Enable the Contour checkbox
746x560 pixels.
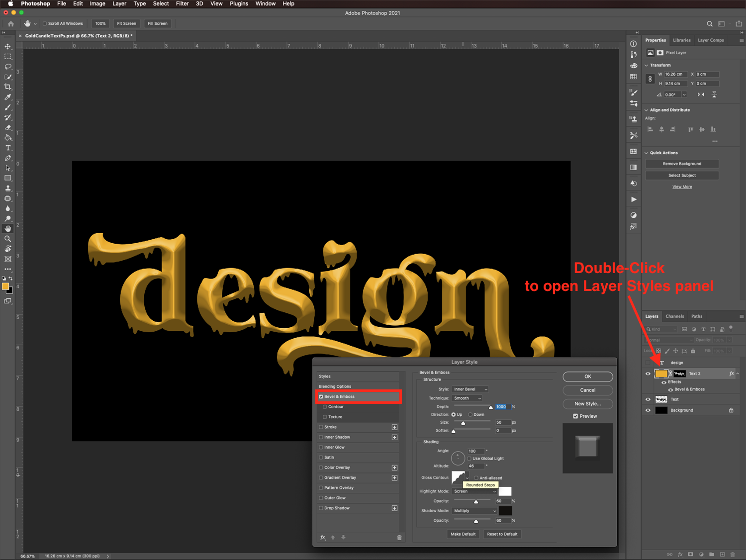point(325,407)
